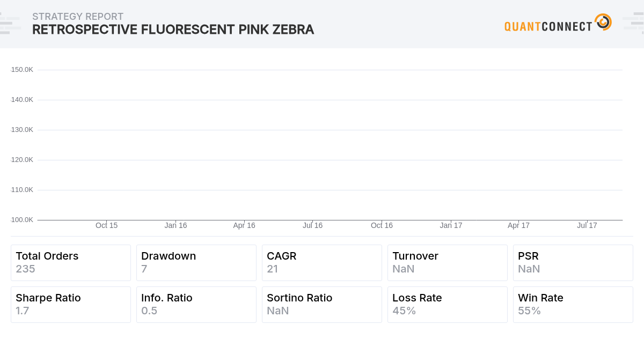Click the 150.0K y-axis label
Image resolution: width=644 pixels, height=339 pixels.
(x=22, y=70)
